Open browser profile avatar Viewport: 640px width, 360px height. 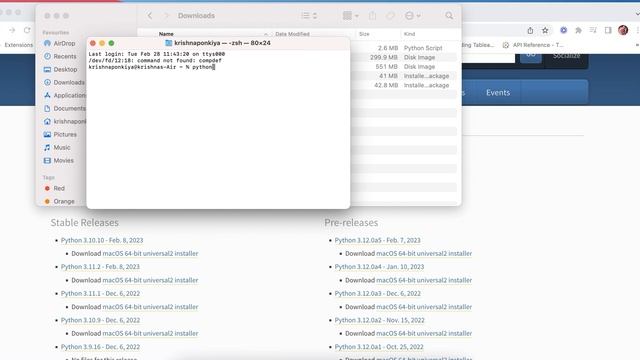pos(623,30)
